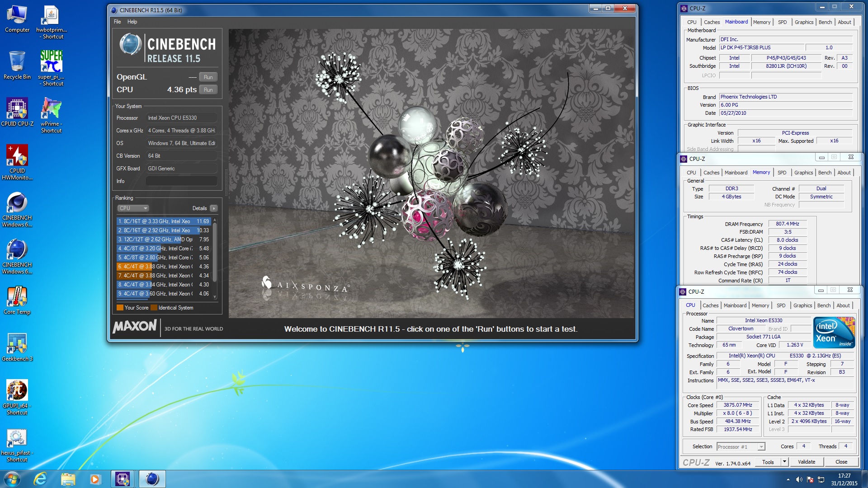The height and width of the screenshot is (488, 868).
Task: Select ranking entry 12C/12T @ 2.62 GHz AMD
Action: [x=164, y=239]
